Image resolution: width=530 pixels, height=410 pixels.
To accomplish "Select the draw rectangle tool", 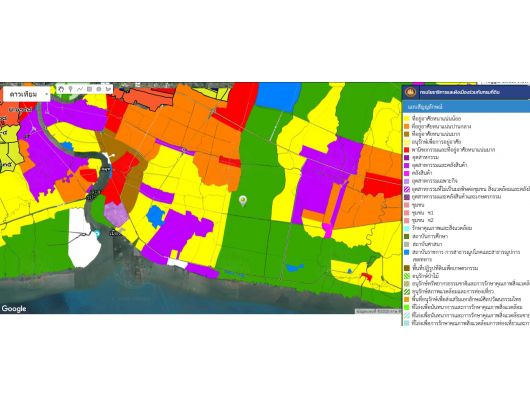I will tap(89, 89).
